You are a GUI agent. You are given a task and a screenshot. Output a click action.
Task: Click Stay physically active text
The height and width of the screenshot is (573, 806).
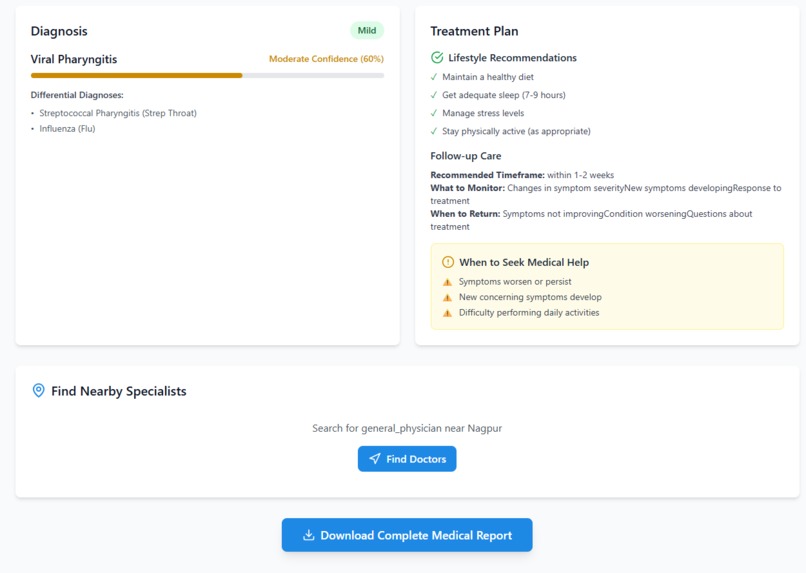pyautogui.click(x=516, y=131)
